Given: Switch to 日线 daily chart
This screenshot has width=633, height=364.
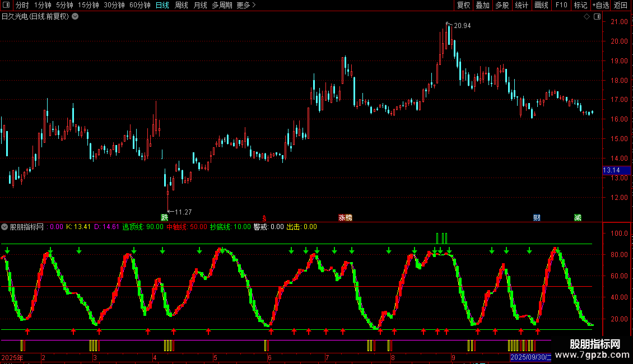Looking at the screenshot, I should click(x=162, y=5).
